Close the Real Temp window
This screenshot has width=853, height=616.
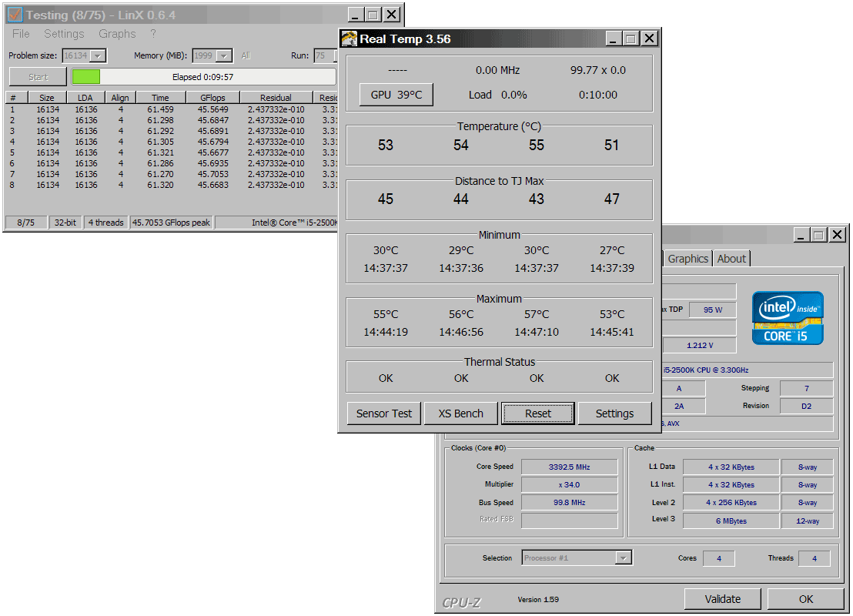[x=650, y=38]
